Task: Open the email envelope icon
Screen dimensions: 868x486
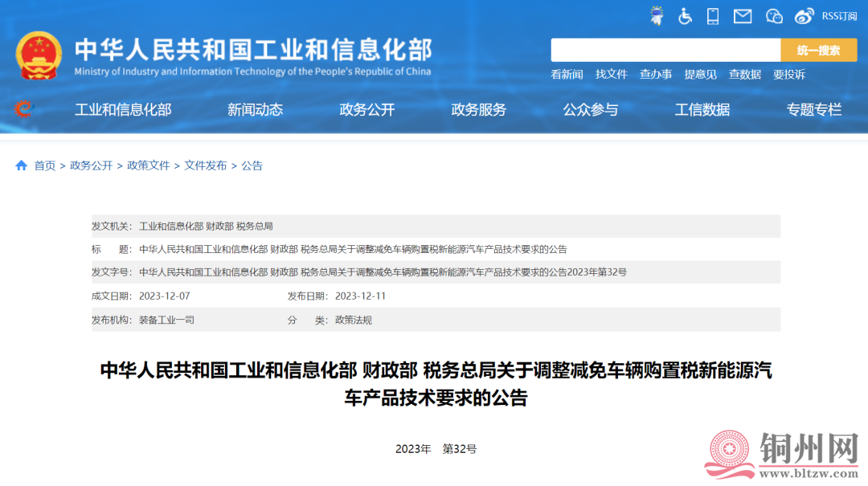Action: coord(743,16)
